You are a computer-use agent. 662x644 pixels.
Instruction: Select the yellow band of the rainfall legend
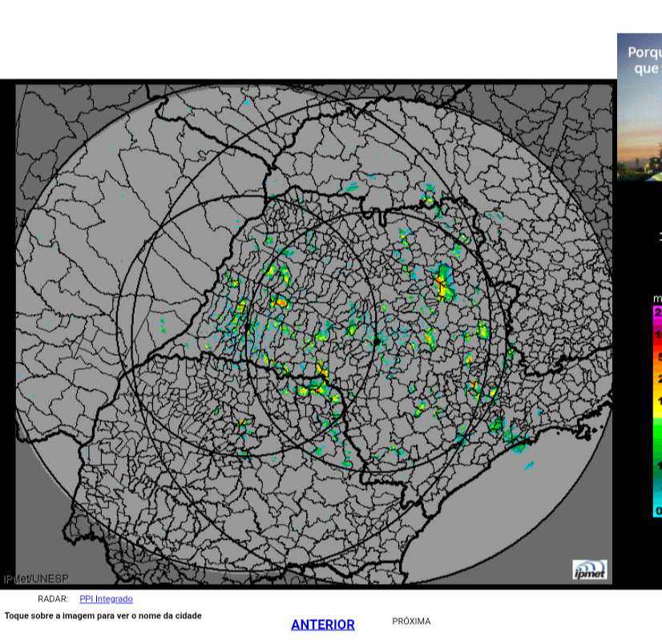(x=657, y=404)
